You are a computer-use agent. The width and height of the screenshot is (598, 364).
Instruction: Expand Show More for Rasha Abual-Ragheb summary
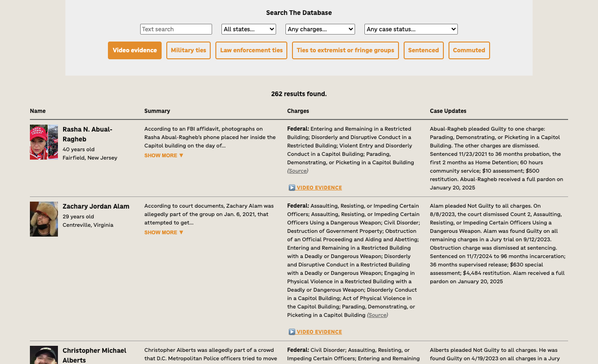pos(164,155)
